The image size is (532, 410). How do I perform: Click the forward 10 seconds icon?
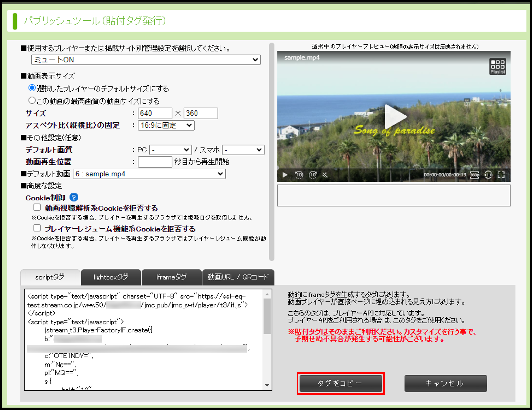click(x=313, y=175)
